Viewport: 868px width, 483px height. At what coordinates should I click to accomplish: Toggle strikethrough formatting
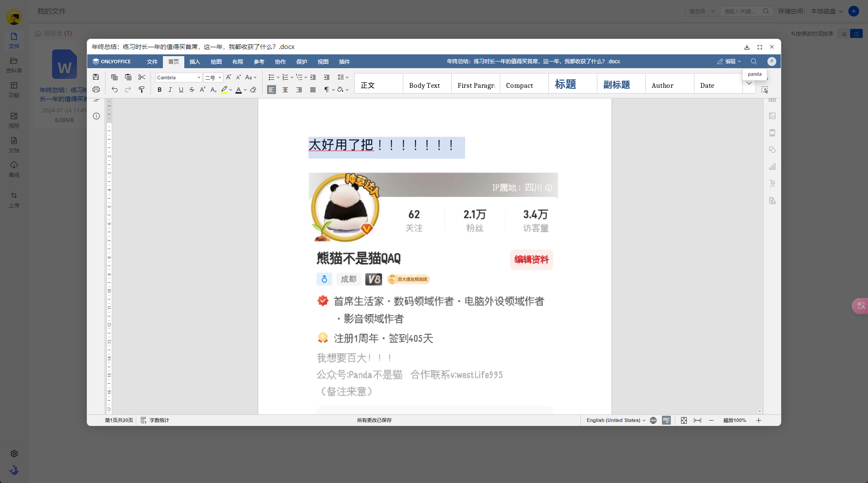192,90
